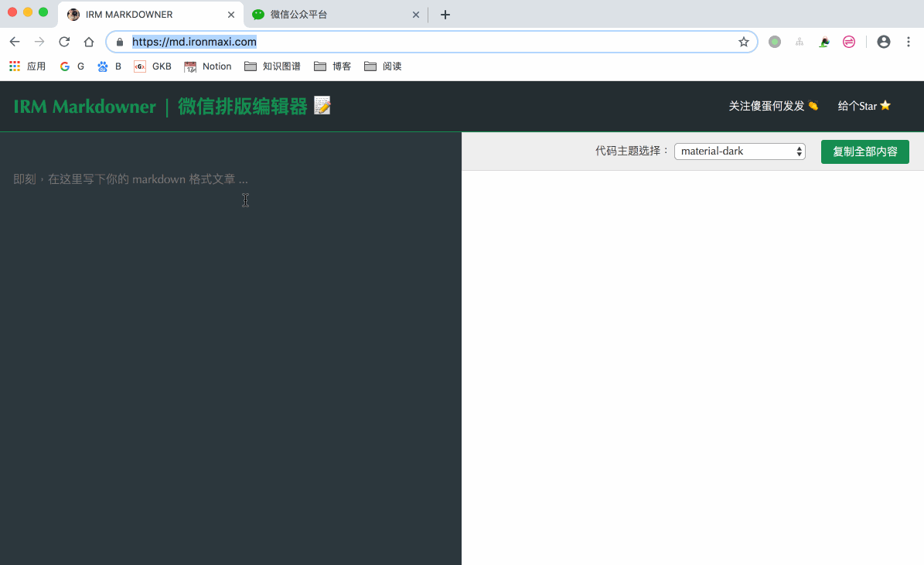Reload the page with the refresh icon
The width and height of the screenshot is (924, 565).
click(x=63, y=42)
